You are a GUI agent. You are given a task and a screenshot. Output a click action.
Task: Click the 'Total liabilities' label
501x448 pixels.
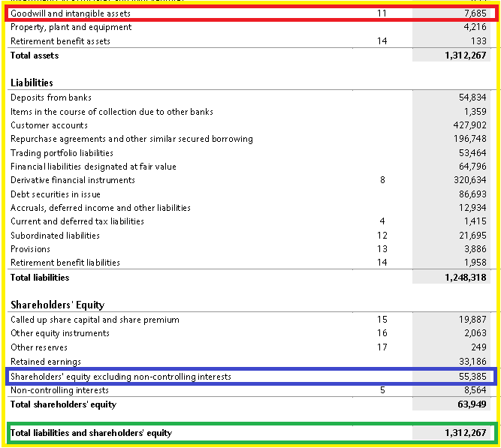40,278
